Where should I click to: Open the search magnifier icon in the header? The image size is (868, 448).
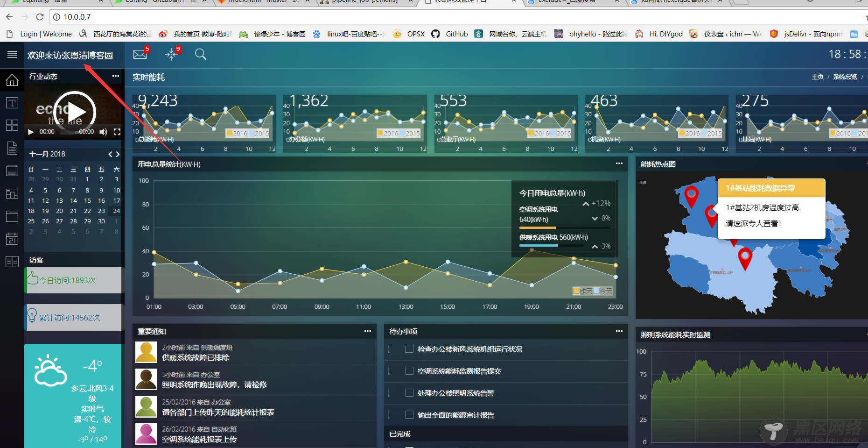(x=201, y=54)
